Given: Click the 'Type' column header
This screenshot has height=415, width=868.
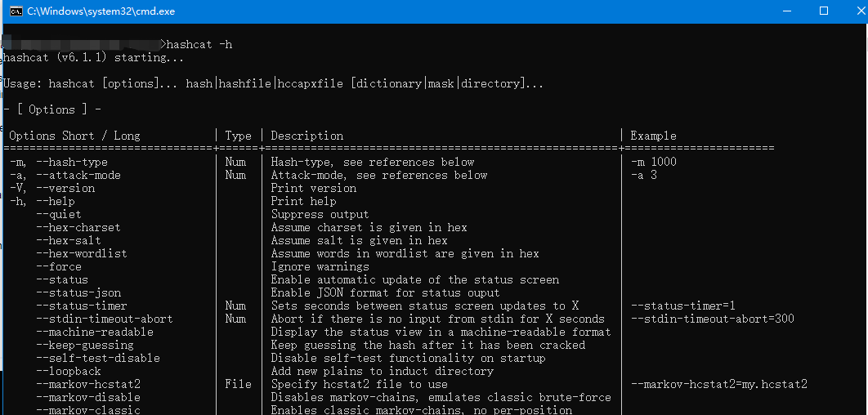Looking at the screenshot, I should 238,136.
